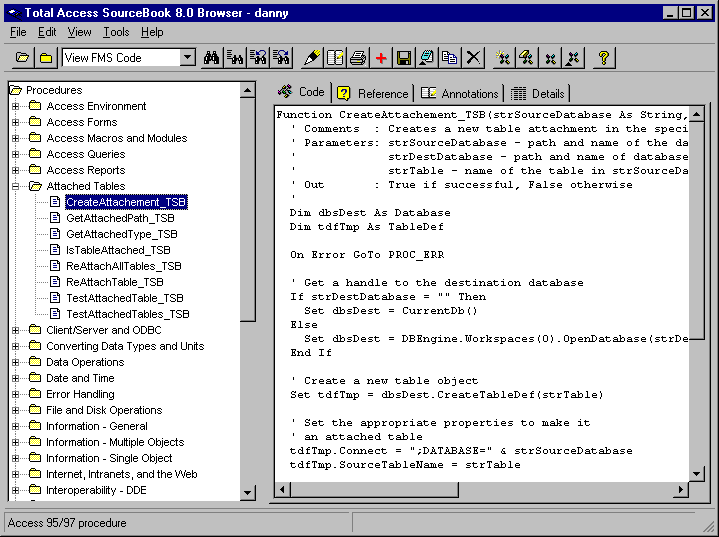Select Information - General folder
Image resolution: width=719 pixels, height=537 pixels.
[97, 426]
